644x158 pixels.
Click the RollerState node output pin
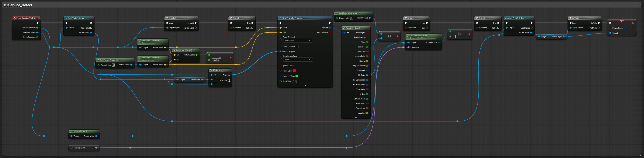pos(96,148)
